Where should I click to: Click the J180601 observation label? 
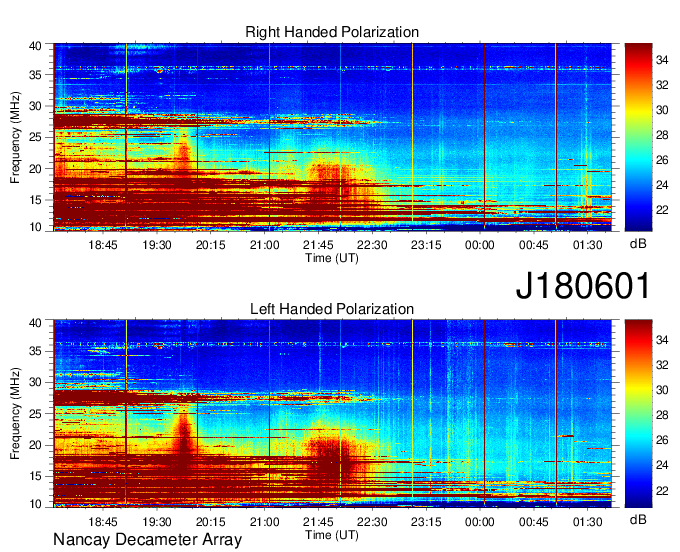point(583,285)
